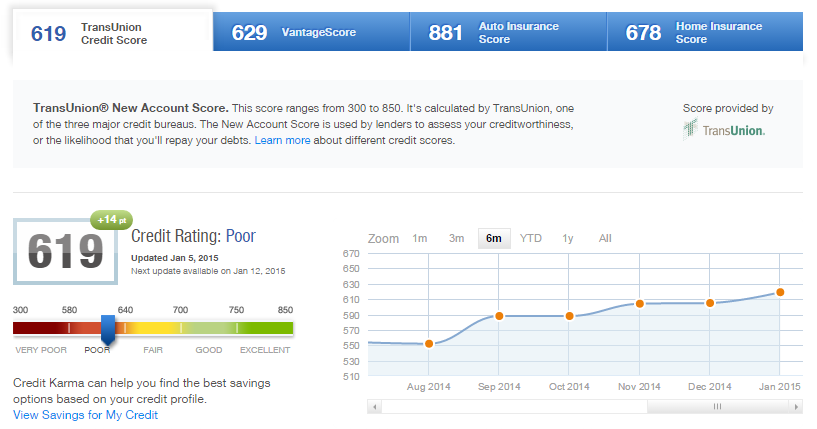Click the 'Score provided by' text
This screenshot has height=429, width=817.
click(728, 108)
